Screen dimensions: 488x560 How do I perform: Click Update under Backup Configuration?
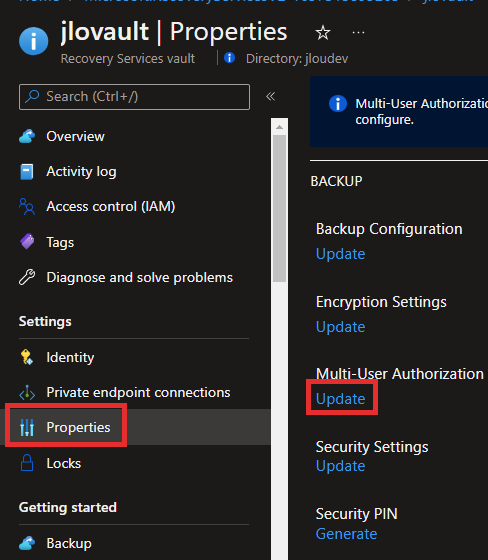tap(340, 254)
